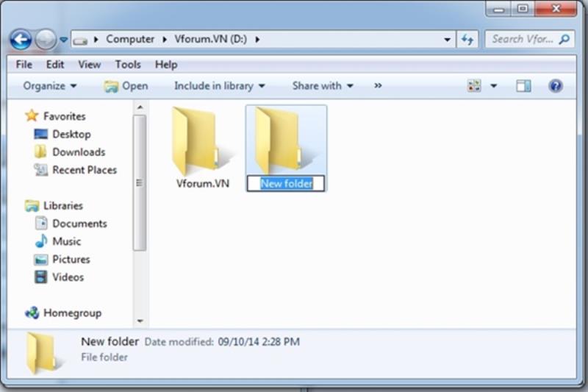Click the Pictures icon in sidebar

click(41, 259)
